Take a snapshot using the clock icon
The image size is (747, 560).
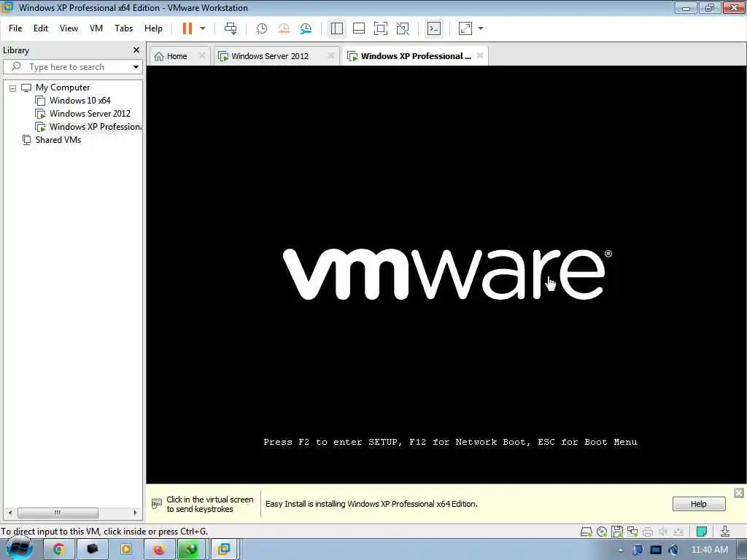[x=262, y=28]
